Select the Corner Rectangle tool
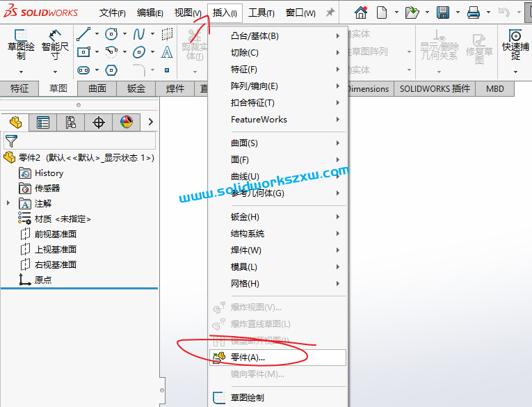This screenshot has width=532, height=407. (83, 52)
